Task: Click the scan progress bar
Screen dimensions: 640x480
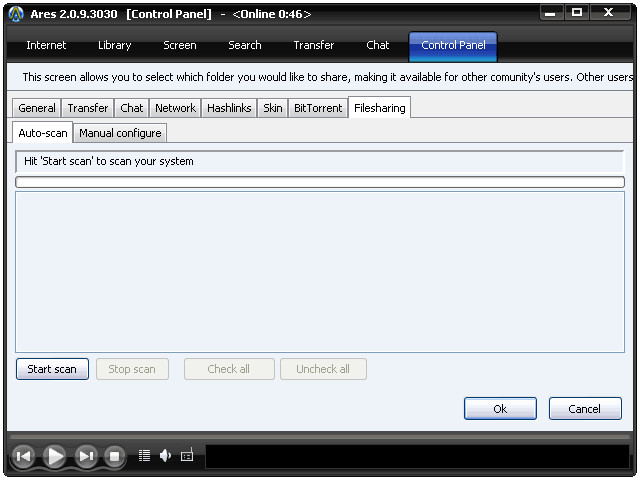Action: [320, 182]
